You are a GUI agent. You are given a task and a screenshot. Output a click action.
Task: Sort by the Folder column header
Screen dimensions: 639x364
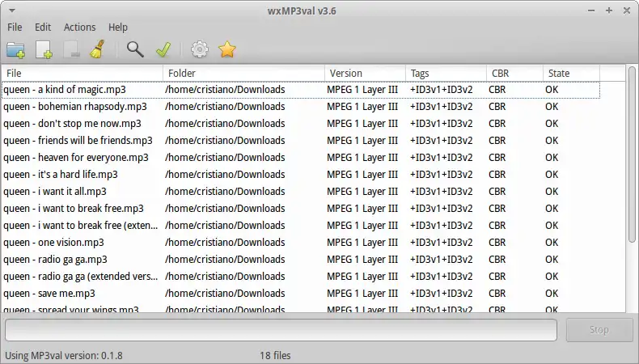pyautogui.click(x=243, y=74)
